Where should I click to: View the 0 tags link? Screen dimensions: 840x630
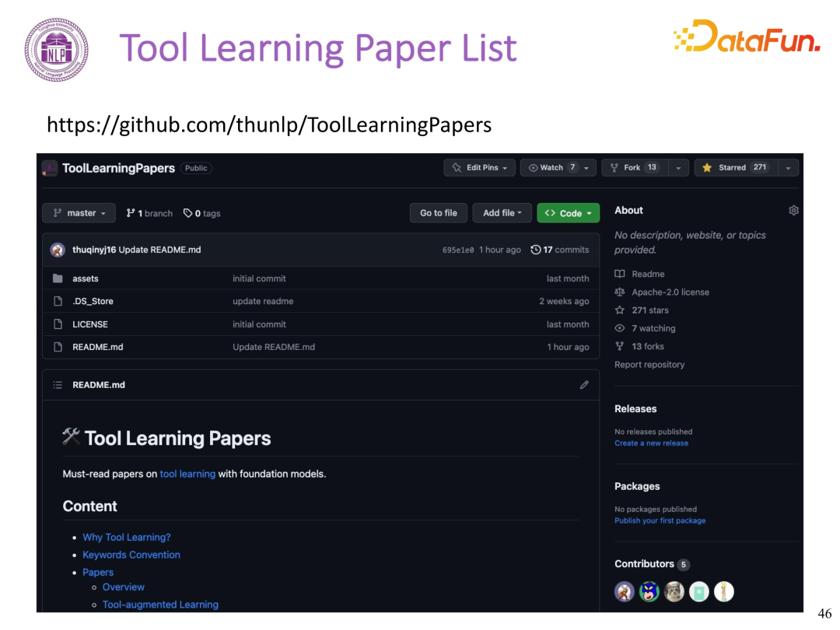coord(202,213)
